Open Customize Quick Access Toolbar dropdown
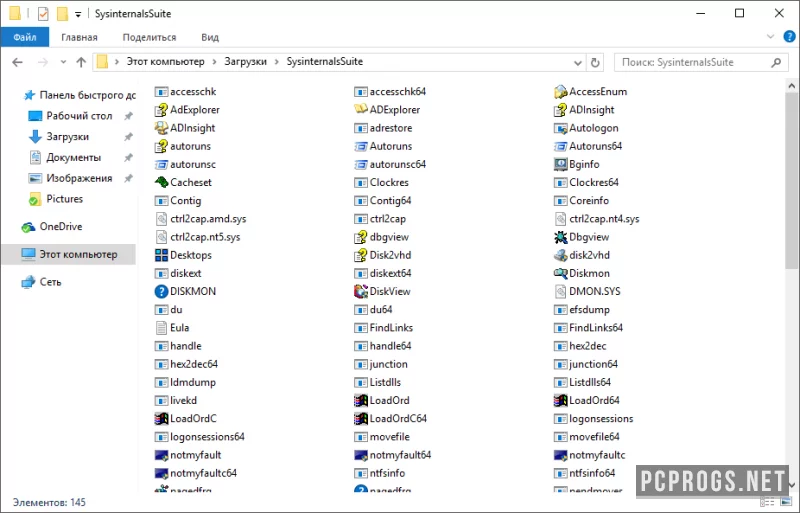Viewport: 800px width, 513px height. (78, 14)
